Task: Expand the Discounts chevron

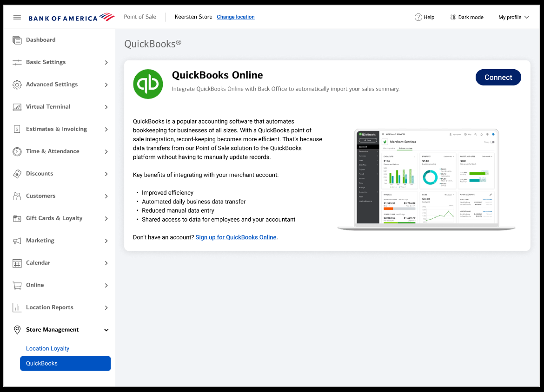Action: (x=106, y=174)
